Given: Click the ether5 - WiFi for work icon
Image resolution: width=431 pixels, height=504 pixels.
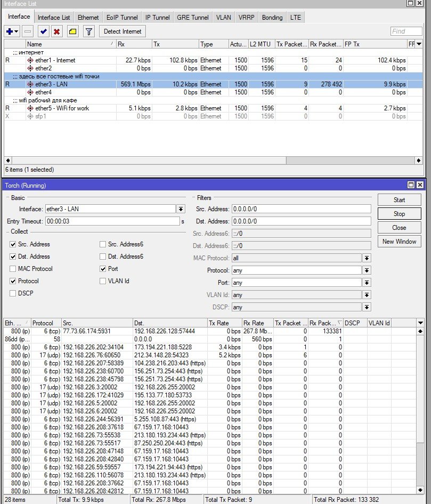Looking at the screenshot, I should [30, 108].
